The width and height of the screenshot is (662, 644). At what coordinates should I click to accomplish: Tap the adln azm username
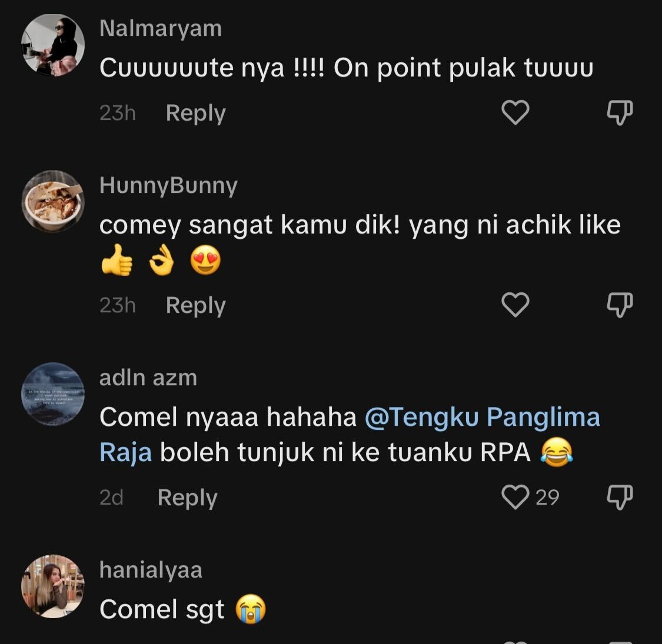coord(148,378)
